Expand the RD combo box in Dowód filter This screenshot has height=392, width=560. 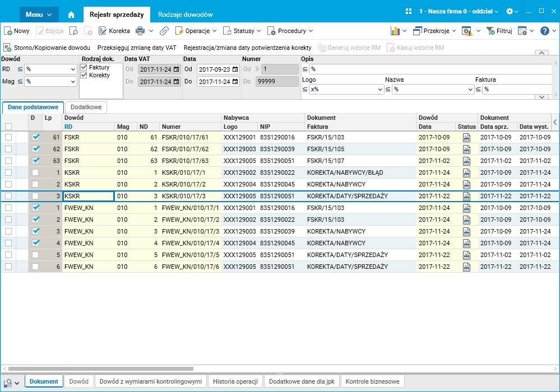coord(73,69)
